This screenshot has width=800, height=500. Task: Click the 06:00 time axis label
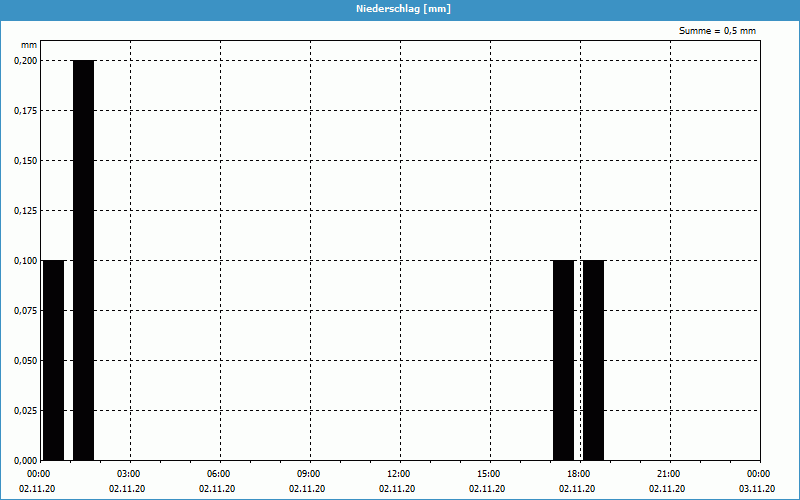pos(218,474)
